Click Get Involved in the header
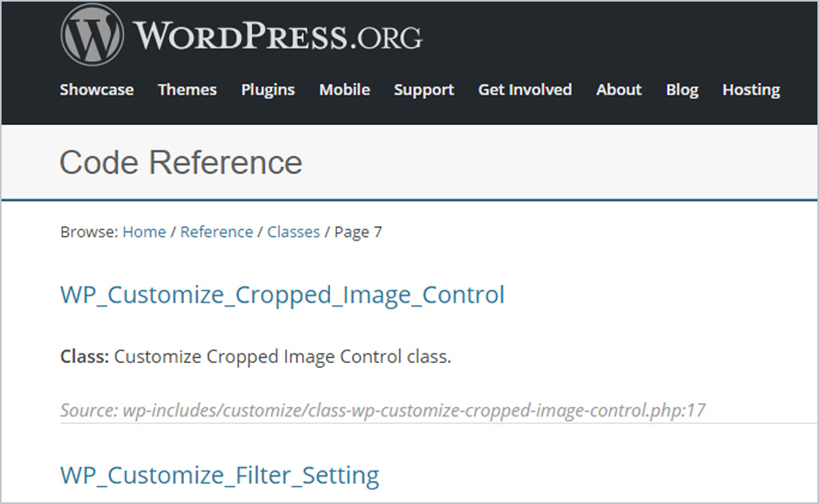The height and width of the screenshot is (504, 819). click(x=525, y=90)
